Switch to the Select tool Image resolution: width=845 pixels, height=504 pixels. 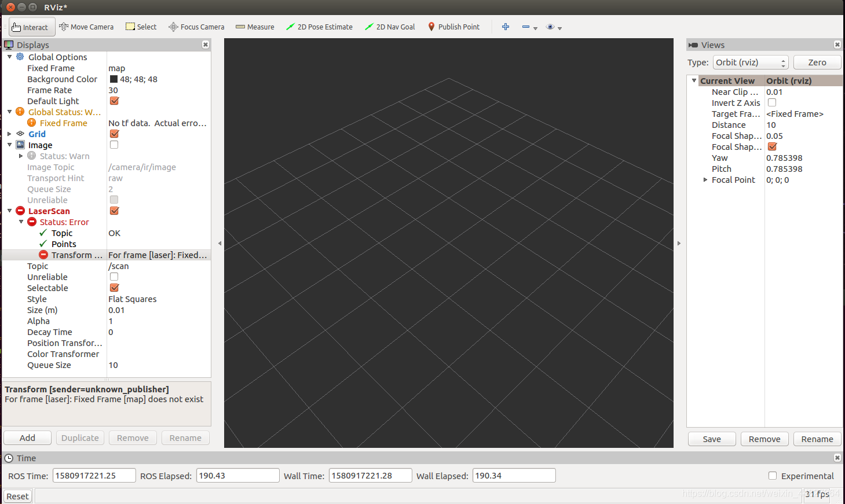click(141, 27)
